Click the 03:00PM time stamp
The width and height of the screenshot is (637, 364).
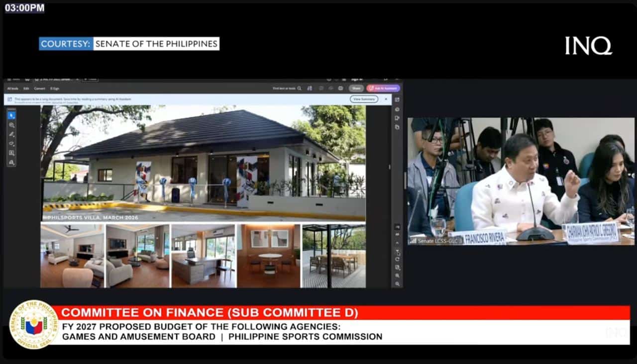24,8
